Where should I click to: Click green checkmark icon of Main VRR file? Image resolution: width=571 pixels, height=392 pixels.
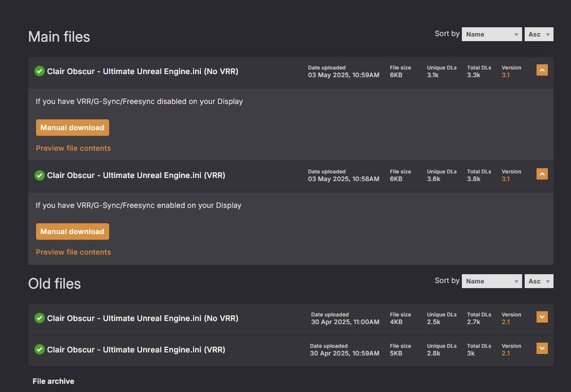point(39,175)
